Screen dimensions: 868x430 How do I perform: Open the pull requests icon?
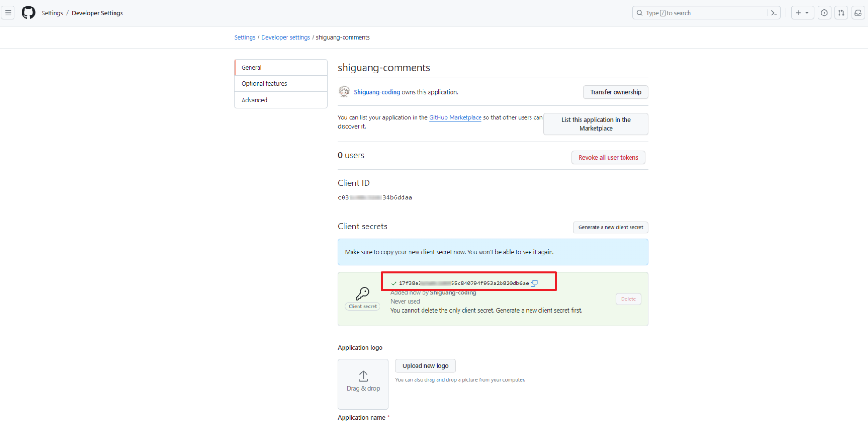point(841,13)
